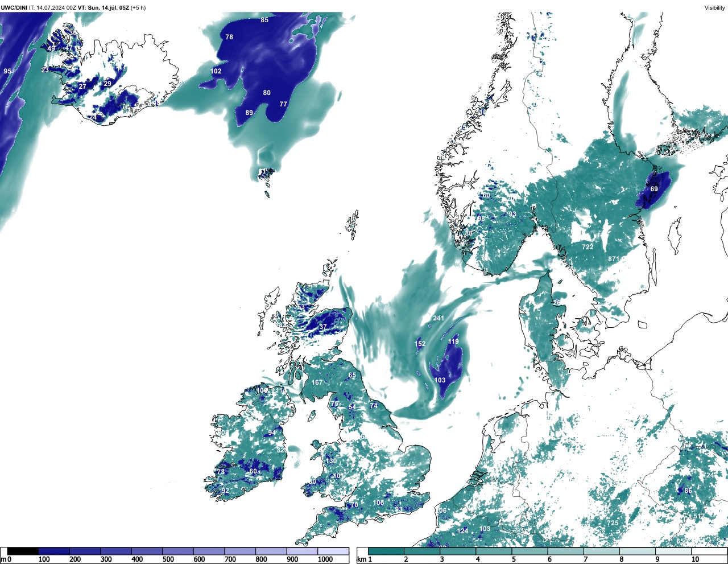Click the value 130 over Wales
The image size is (728, 564).
tap(331, 461)
